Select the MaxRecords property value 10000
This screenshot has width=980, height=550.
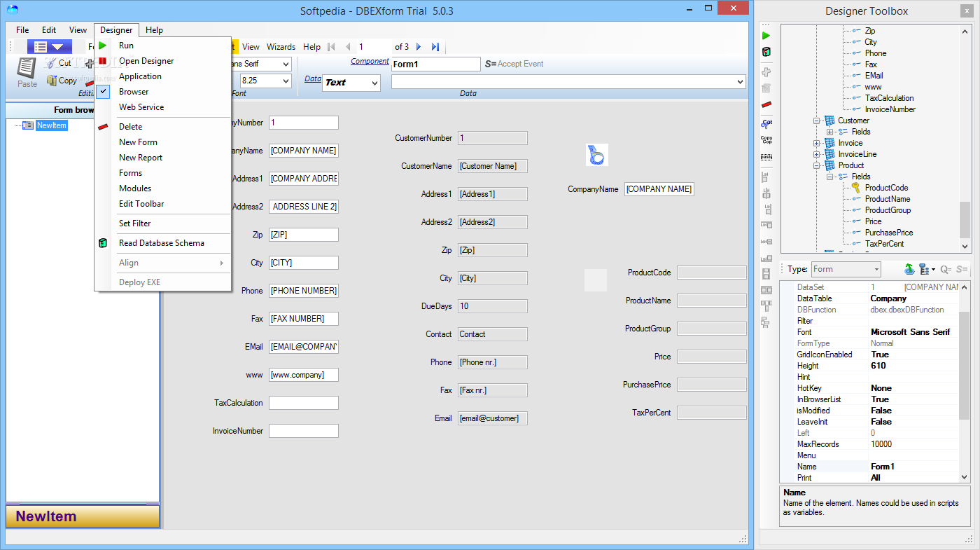coord(913,444)
